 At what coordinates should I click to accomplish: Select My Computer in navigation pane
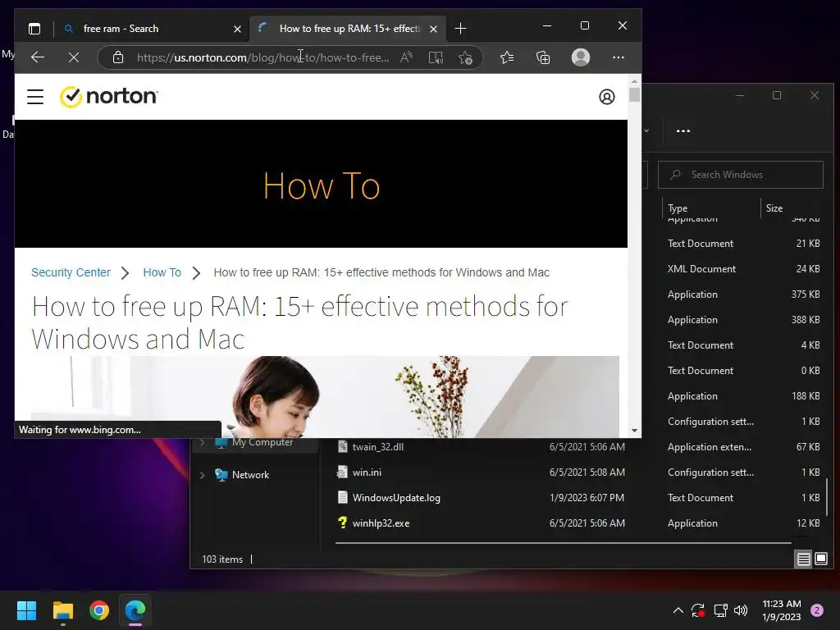tap(262, 442)
